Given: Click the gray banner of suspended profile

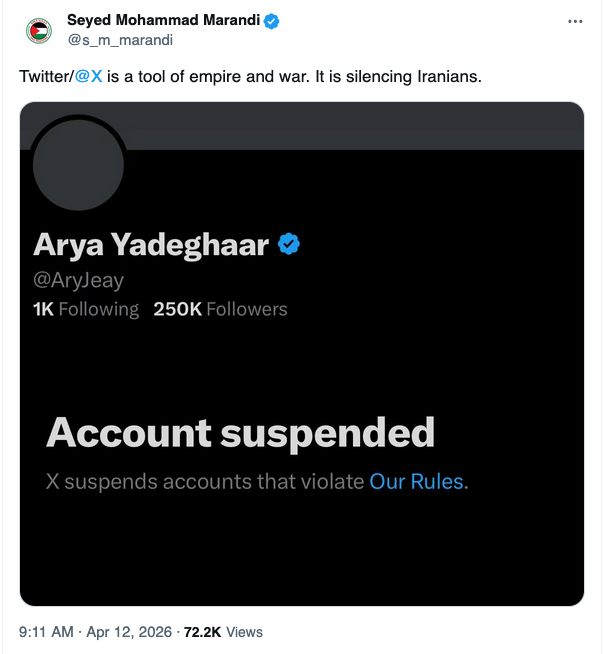Looking at the screenshot, I should [350, 126].
